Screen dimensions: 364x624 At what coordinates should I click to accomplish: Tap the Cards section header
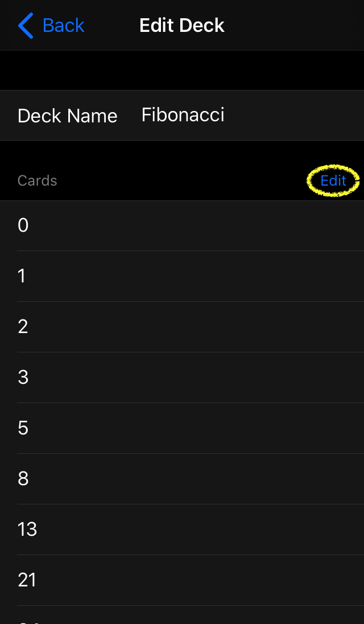point(38,180)
